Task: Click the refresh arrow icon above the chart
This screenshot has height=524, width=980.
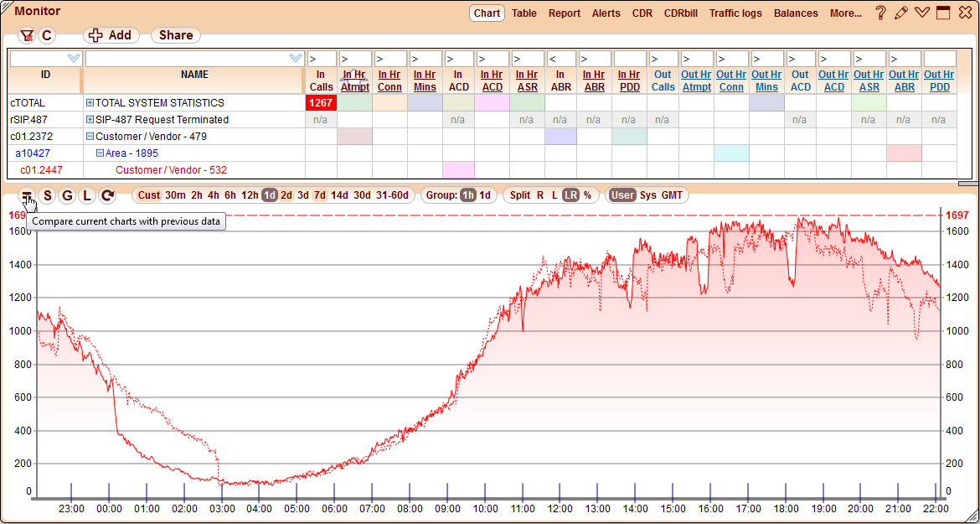Action: tap(106, 195)
